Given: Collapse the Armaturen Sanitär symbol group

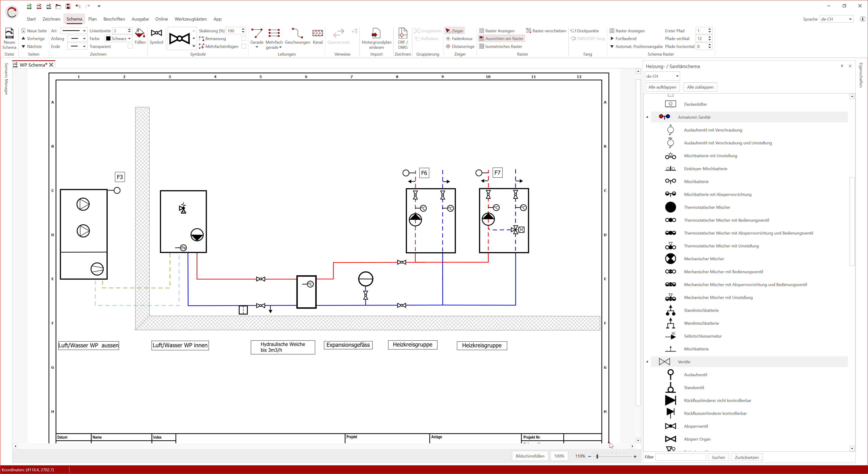Looking at the screenshot, I should pos(647,117).
